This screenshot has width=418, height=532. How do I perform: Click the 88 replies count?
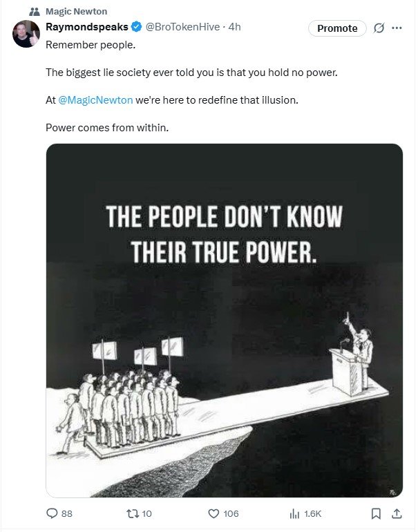pyautogui.click(x=67, y=513)
